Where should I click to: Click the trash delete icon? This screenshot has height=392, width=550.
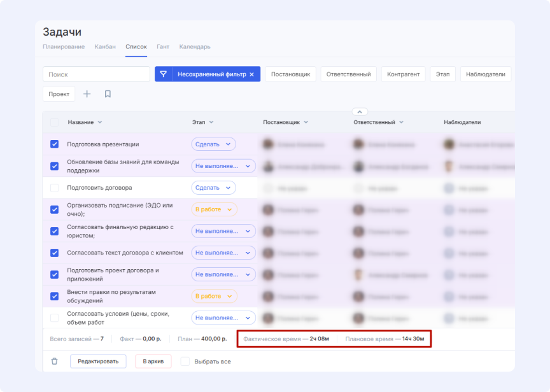click(54, 361)
